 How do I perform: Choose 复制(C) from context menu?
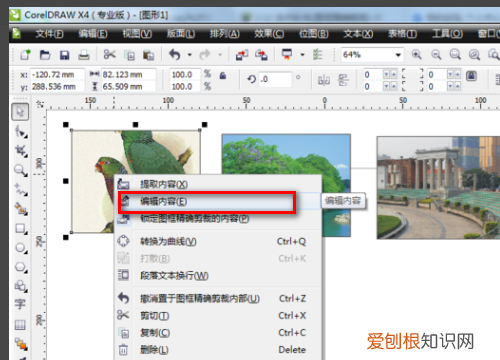click(x=218, y=333)
